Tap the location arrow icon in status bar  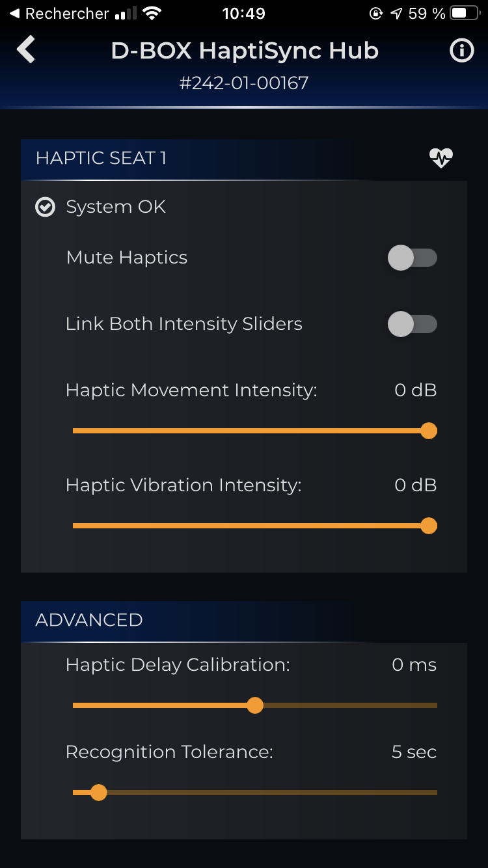pos(396,12)
